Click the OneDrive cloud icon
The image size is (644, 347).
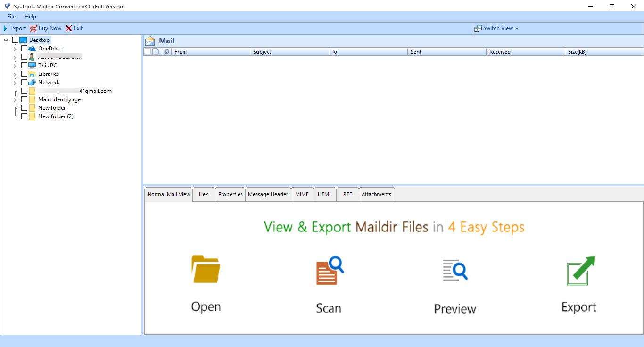coord(32,49)
